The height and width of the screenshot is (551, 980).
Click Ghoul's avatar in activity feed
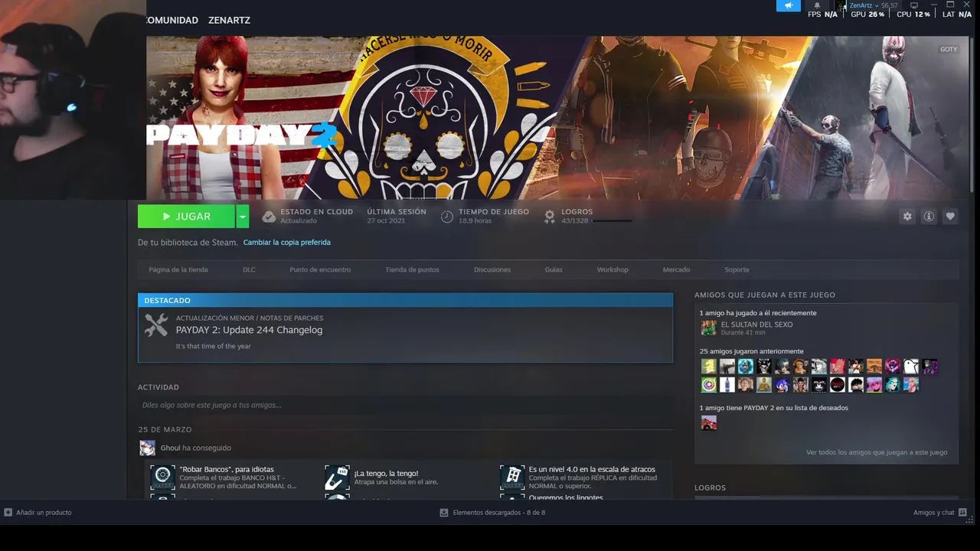pyautogui.click(x=147, y=448)
